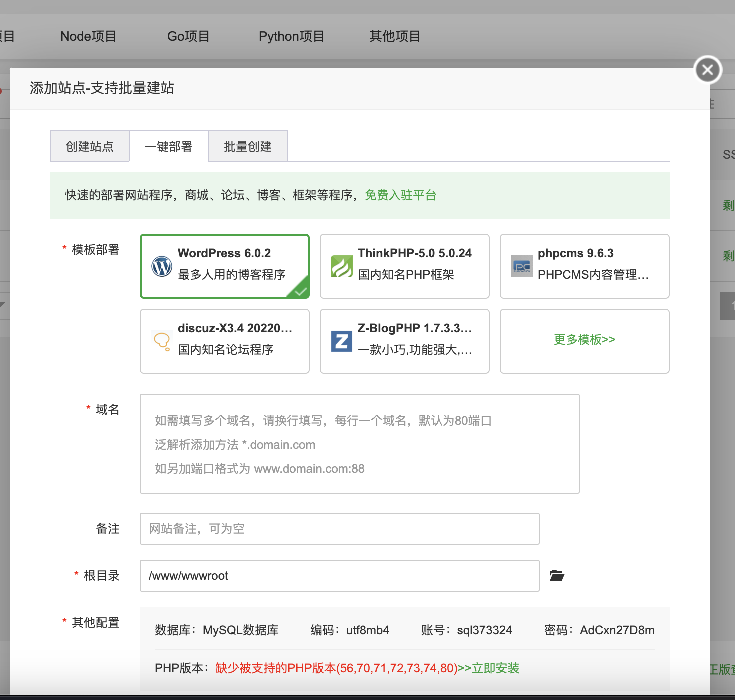Click the Z-Blog Z logo icon

pos(342,341)
